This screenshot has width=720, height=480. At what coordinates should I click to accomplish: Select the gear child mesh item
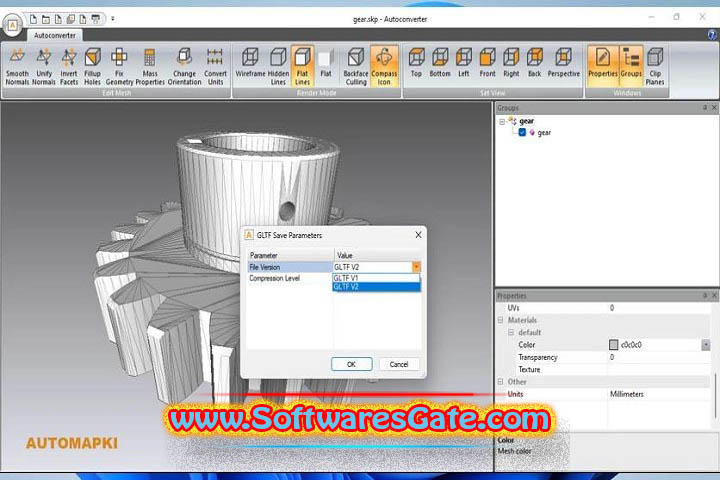544,132
